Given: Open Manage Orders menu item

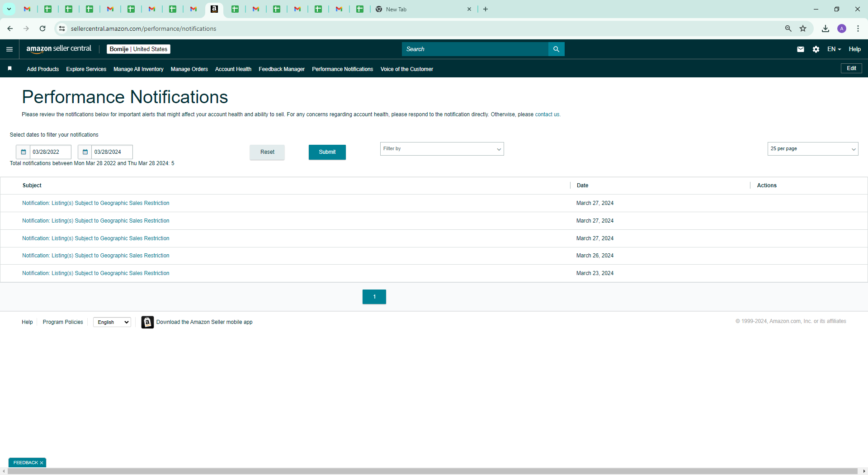Looking at the screenshot, I should coord(189,69).
